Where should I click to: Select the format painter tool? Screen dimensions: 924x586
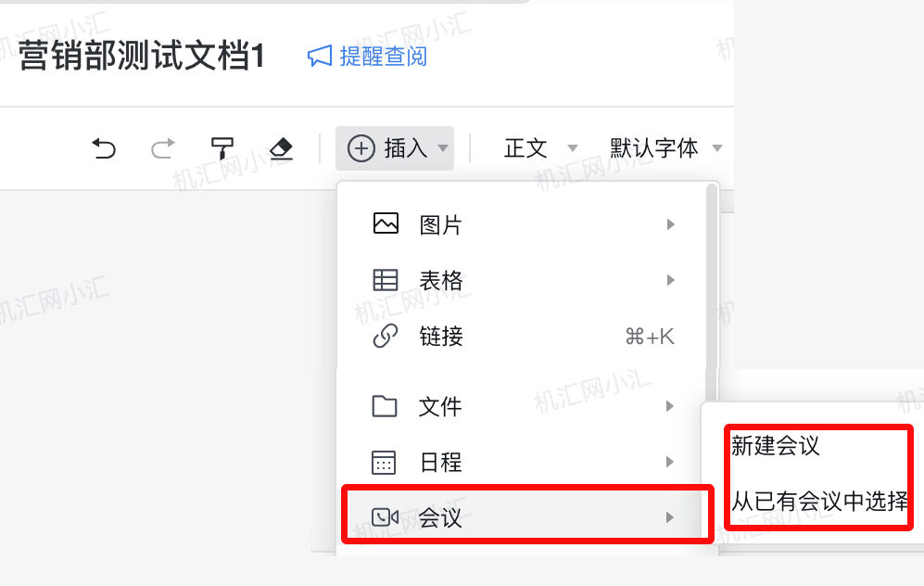pyautogui.click(x=222, y=148)
